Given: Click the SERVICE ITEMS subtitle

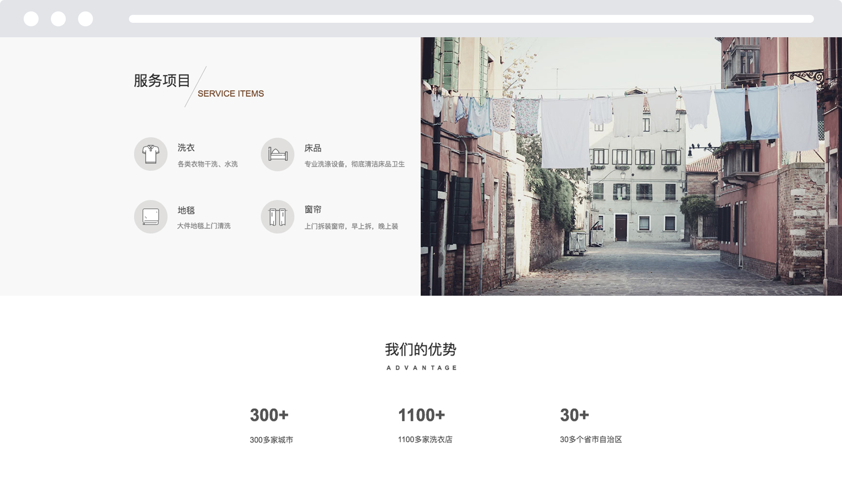Looking at the screenshot, I should tap(231, 93).
